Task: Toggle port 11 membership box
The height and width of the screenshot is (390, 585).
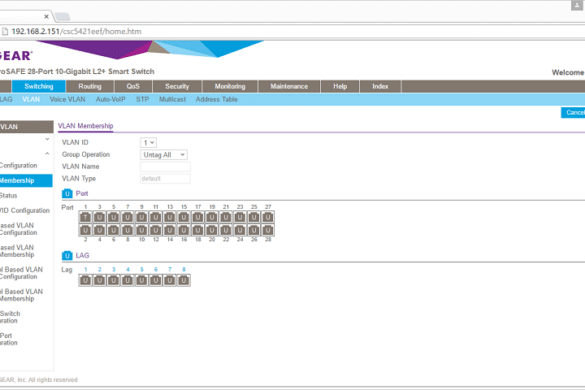Action: 156,217
